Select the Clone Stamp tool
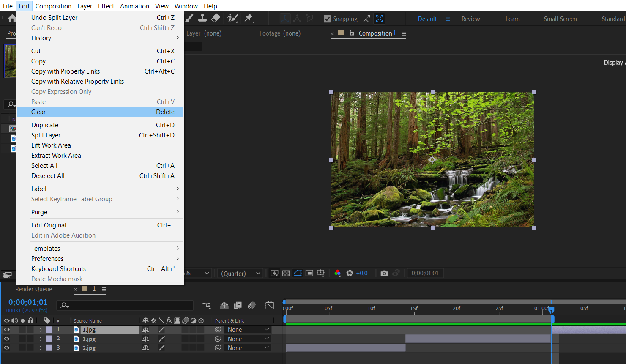Viewport: 626px width, 364px height. tap(202, 18)
